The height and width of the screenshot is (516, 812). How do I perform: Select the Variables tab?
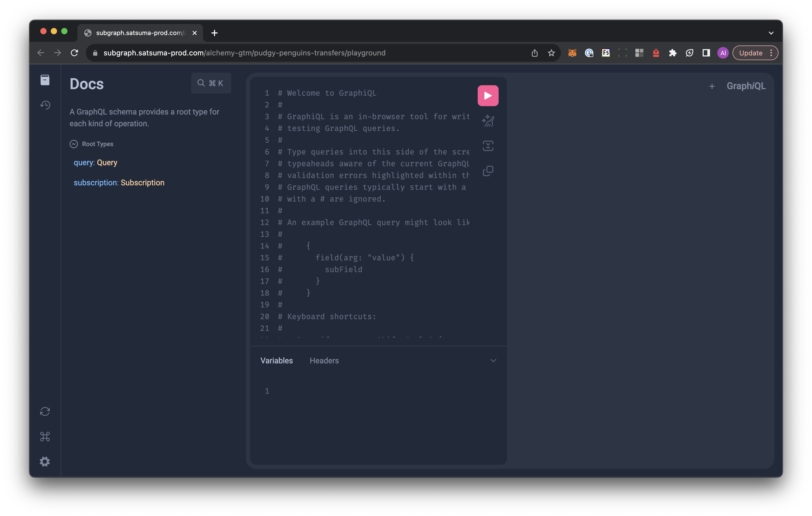[x=277, y=361]
